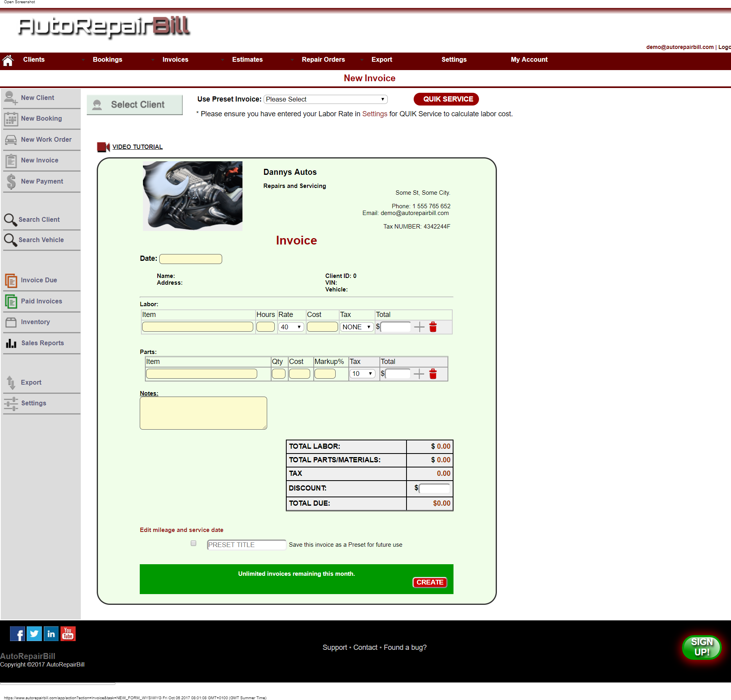731x700 pixels.
Task: Go to the home icon
Action: (8, 61)
